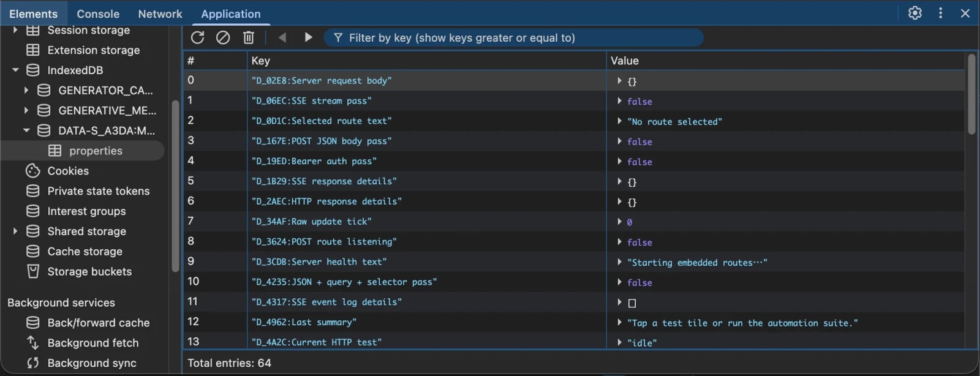Select key "D_06EC:SSE stream pass"

(x=311, y=101)
